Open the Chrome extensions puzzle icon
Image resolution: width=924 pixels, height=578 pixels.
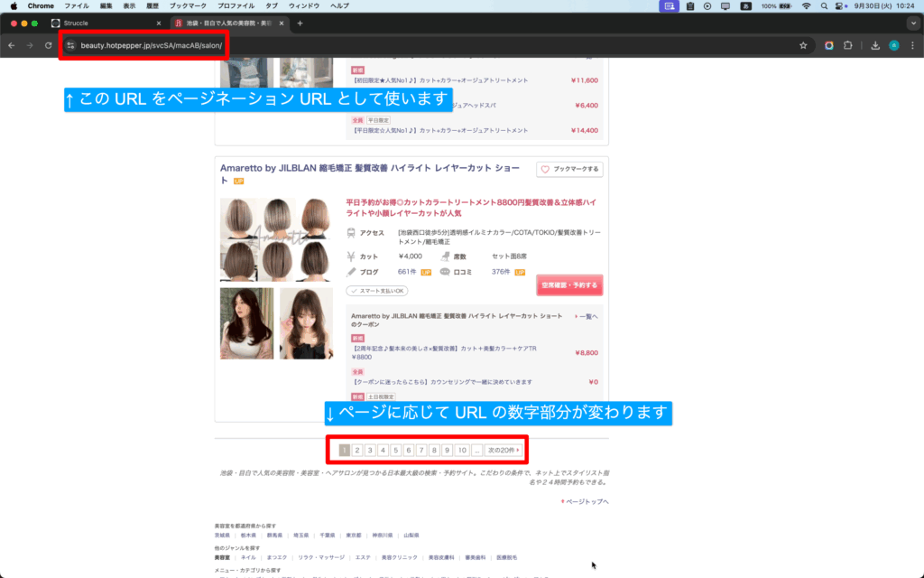pyautogui.click(x=848, y=45)
